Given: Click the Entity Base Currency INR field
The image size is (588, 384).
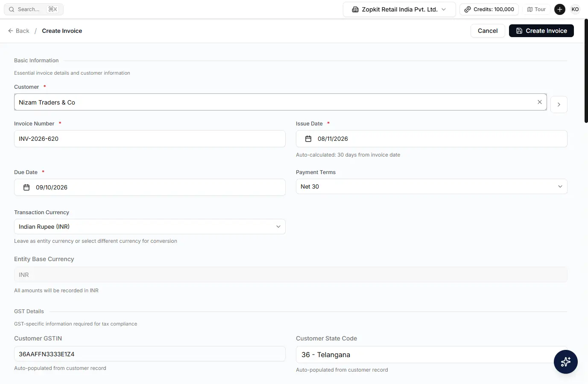Looking at the screenshot, I should pyautogui.click(x=290, y=275).
